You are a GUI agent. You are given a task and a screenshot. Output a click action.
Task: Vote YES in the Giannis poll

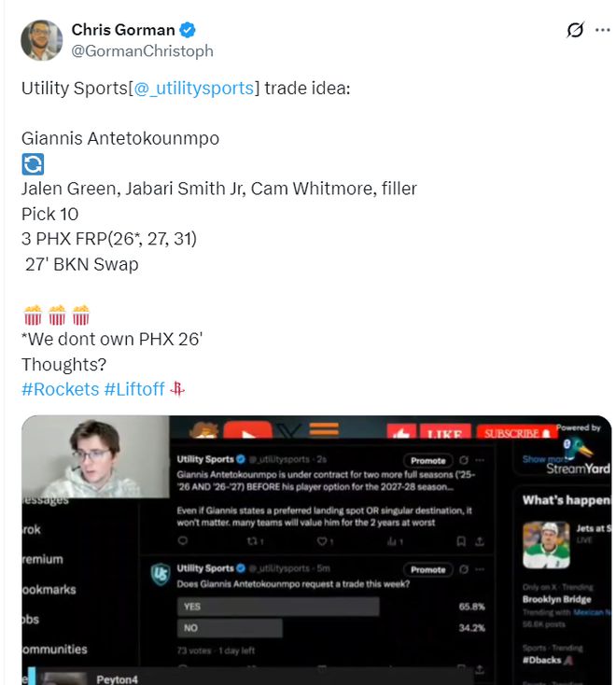point(278,607)
